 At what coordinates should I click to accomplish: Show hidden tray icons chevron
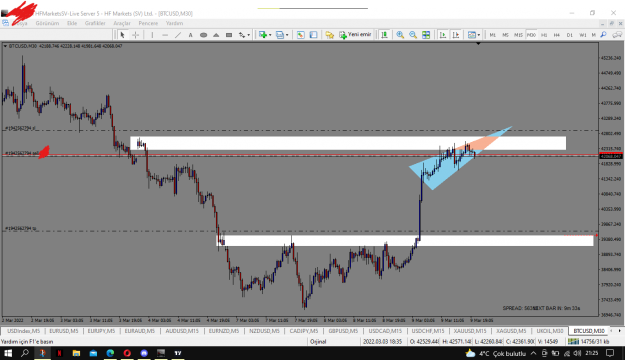click(x=533, y=353)
